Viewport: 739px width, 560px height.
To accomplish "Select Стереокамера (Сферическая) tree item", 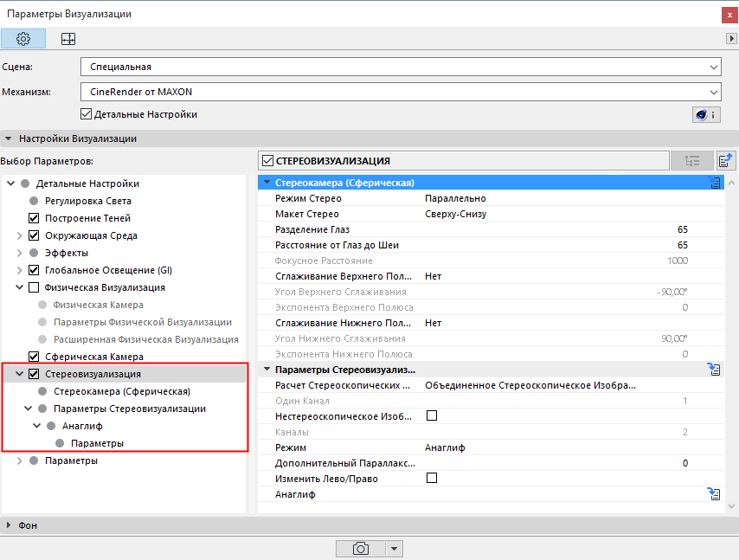I will coord(122,391).
